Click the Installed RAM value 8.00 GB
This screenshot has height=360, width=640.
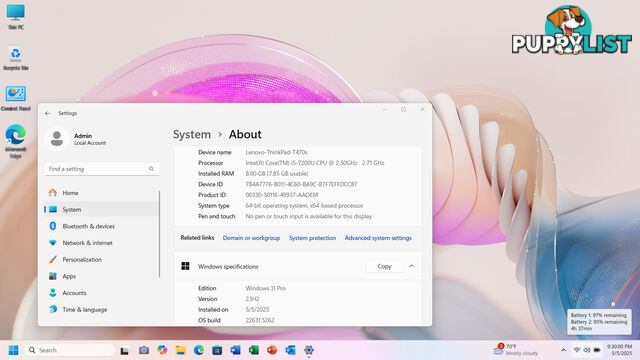coord(277,173)
